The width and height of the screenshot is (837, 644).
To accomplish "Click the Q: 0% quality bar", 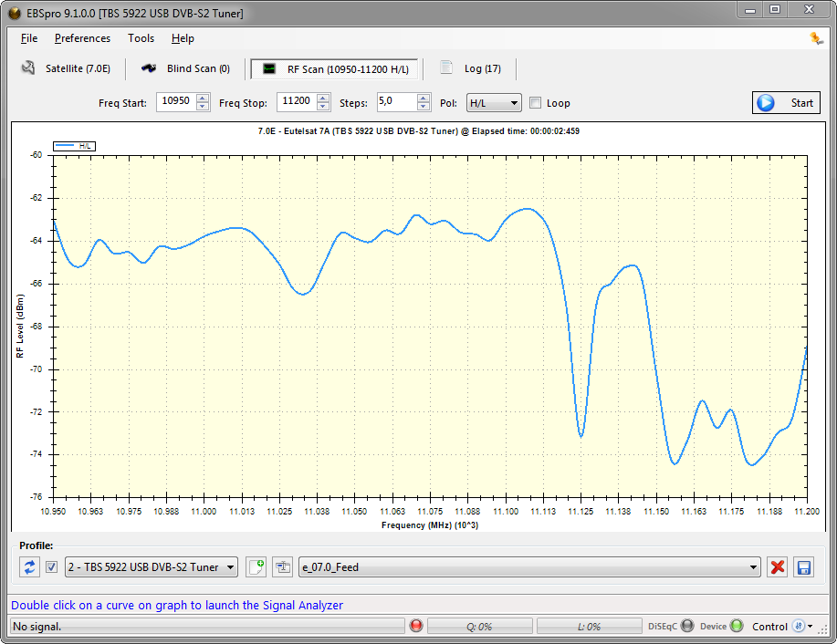I will pyautogui.click(x=479, y=627).
